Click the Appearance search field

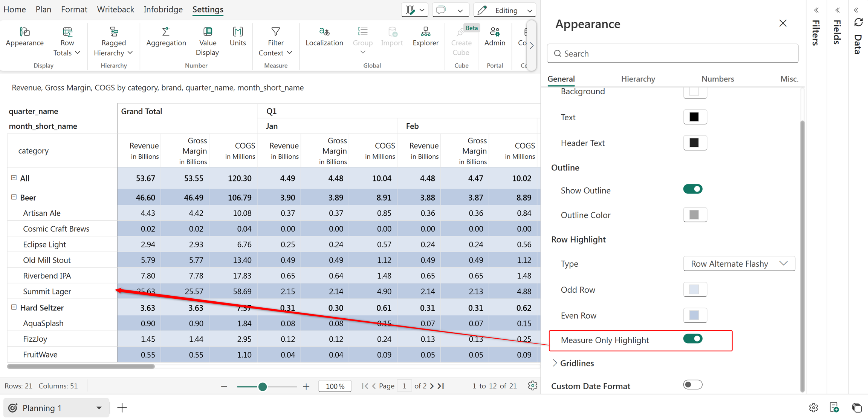point(672,54)
